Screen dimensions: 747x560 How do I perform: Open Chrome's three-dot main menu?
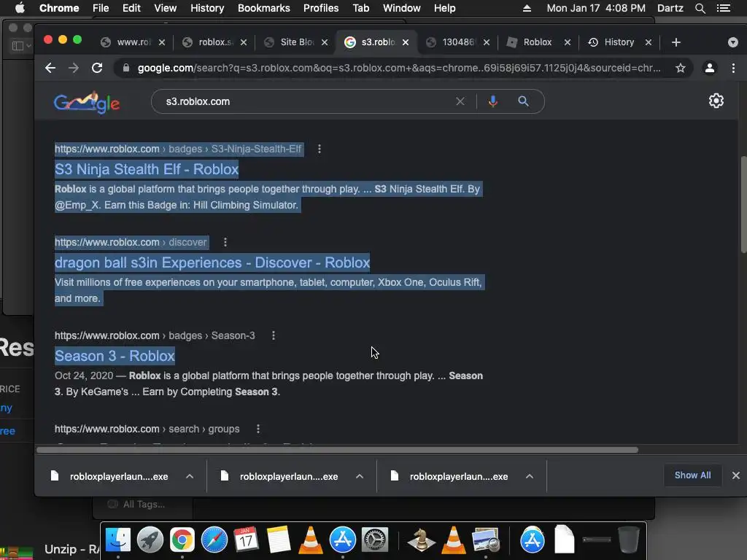733,68
